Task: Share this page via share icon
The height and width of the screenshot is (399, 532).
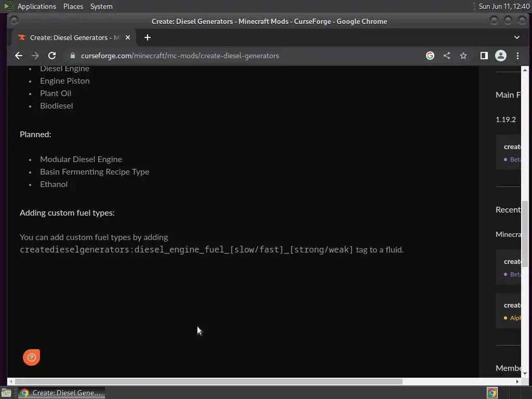Action: click(x=447, y=56)
